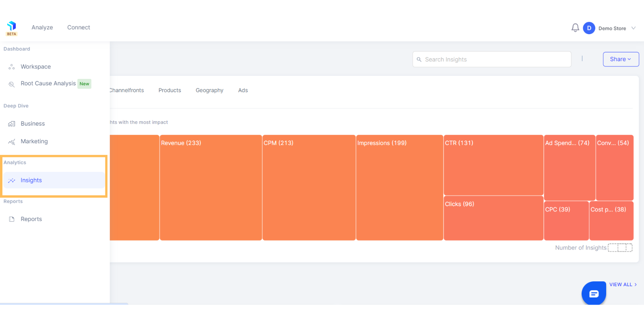The width and height of the screenshot is (644, 322).
Task: Click the Demo Store avatar circle
Action: [x=589, y=28]
